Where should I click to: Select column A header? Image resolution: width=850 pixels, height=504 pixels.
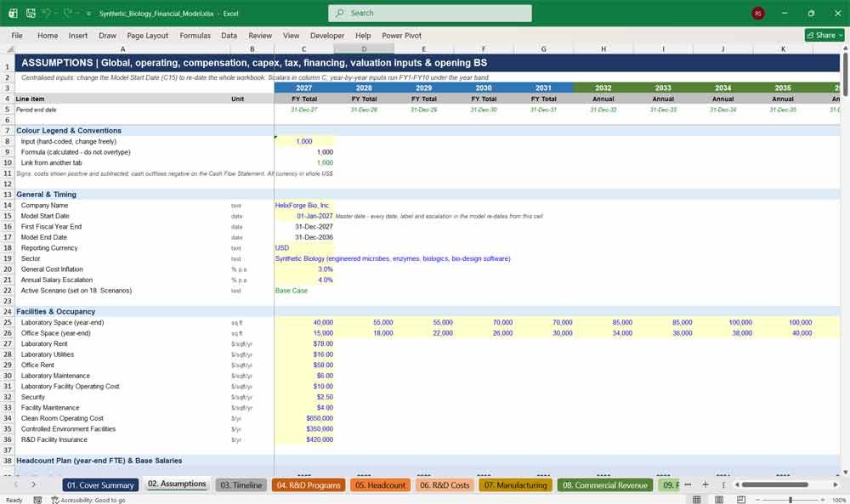tap(122, 48)
